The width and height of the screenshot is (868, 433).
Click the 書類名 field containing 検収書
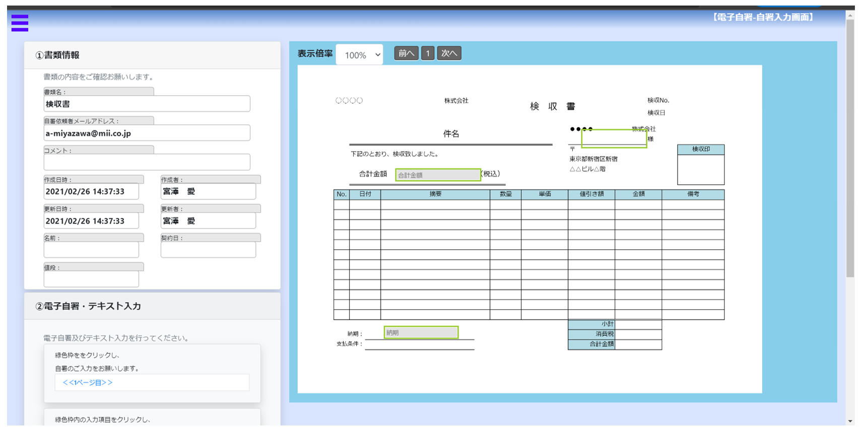(x=147, y=104)
